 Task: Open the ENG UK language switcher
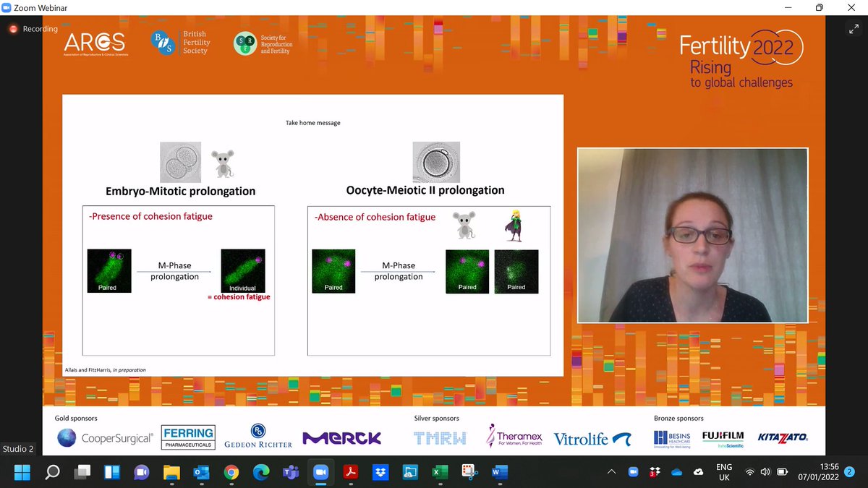click(x=723, y=472)
